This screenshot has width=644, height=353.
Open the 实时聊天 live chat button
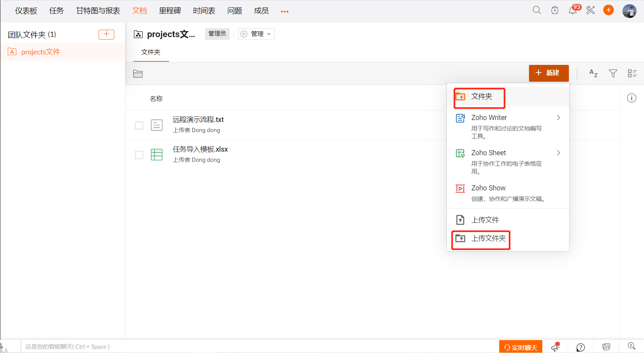point(520,347)
